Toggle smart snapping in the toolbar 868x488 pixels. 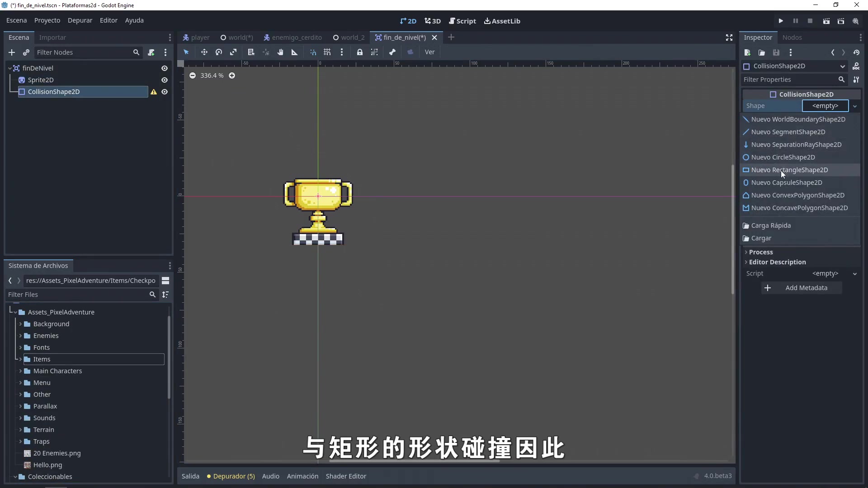pyautogui.click(x=313, y=52)
